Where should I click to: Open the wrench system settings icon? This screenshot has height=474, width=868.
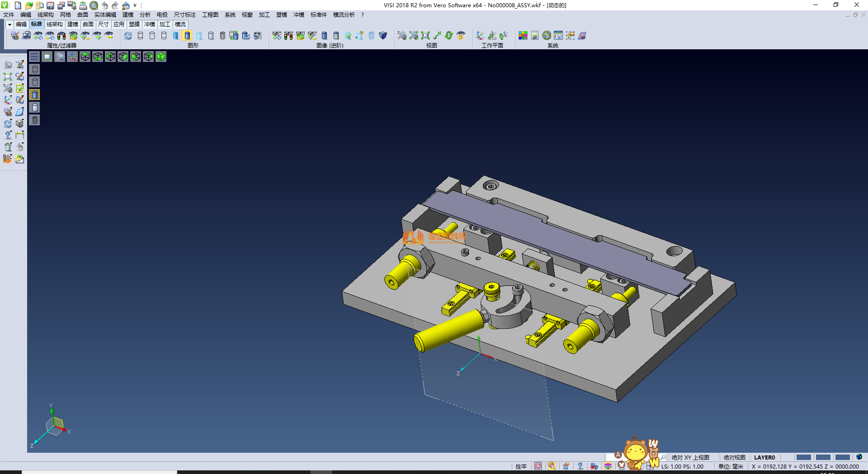click(547, 36)
